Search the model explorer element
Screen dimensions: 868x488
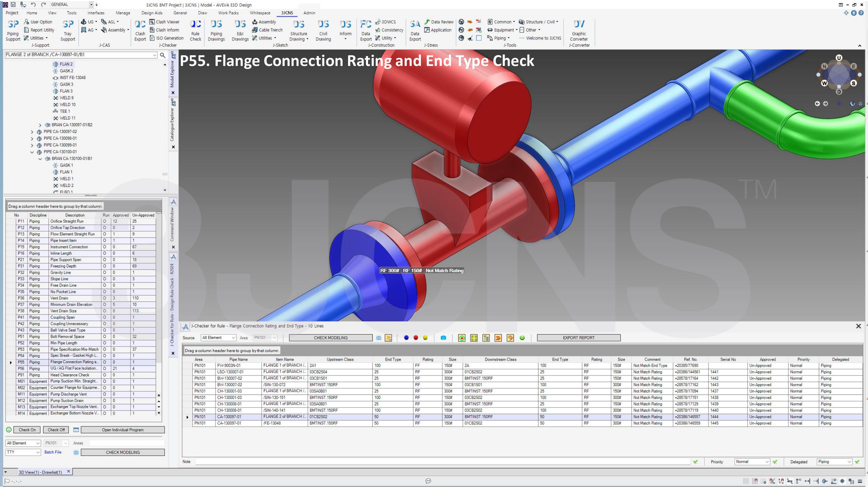pos(162,55)
